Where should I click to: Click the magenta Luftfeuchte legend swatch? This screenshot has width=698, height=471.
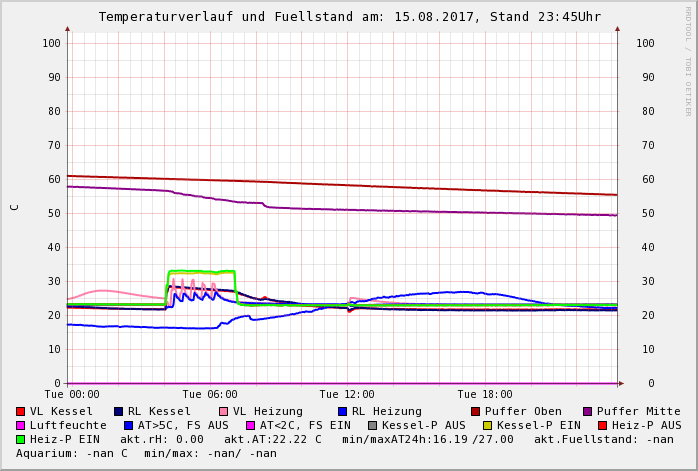tap(21, 425)
